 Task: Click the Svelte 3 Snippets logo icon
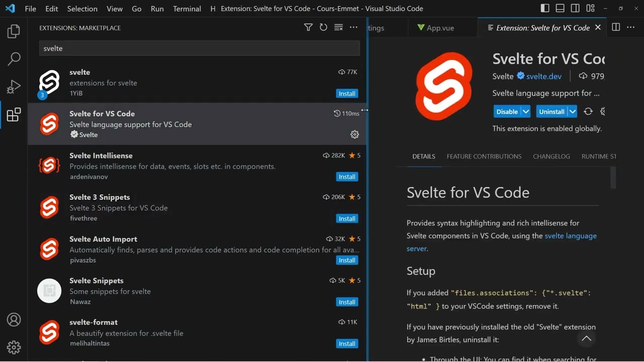(x=49, y=208)
